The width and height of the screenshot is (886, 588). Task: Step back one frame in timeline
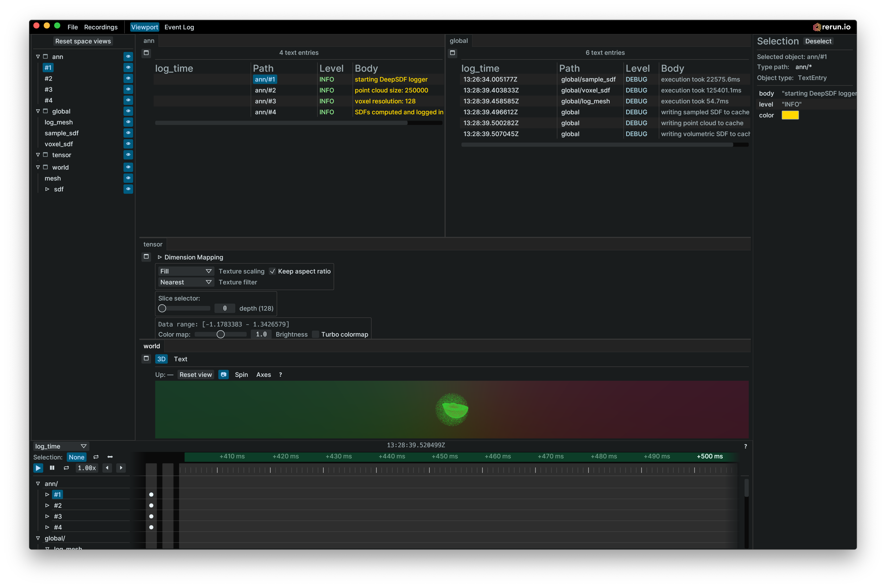[107, 468]
